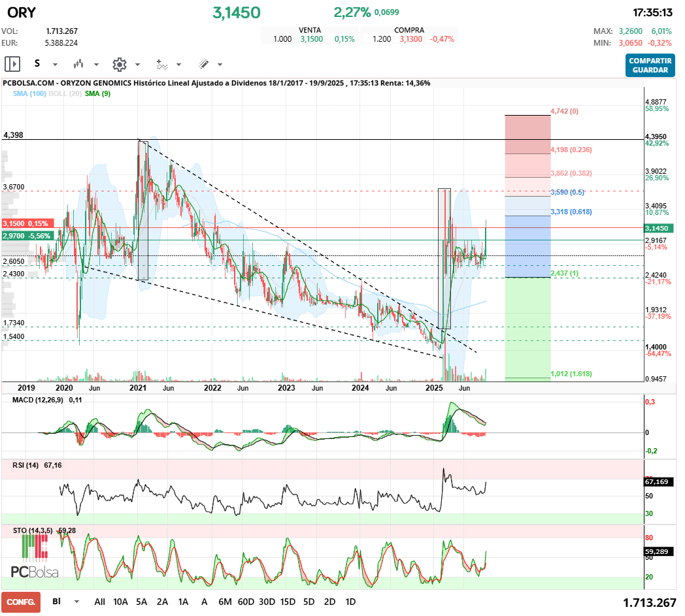
Task: Expand the drawing tools dropdown arrow
Action: pos(220,65)
